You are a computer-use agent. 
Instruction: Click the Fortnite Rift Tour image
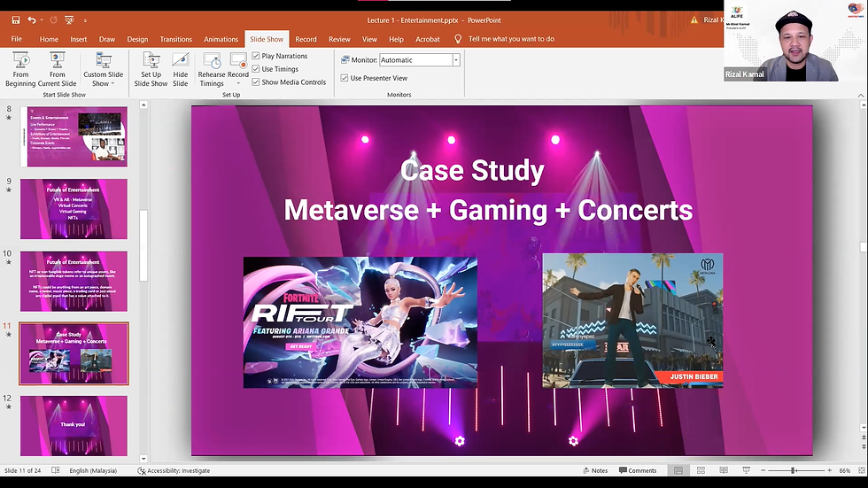click(360, 322)
